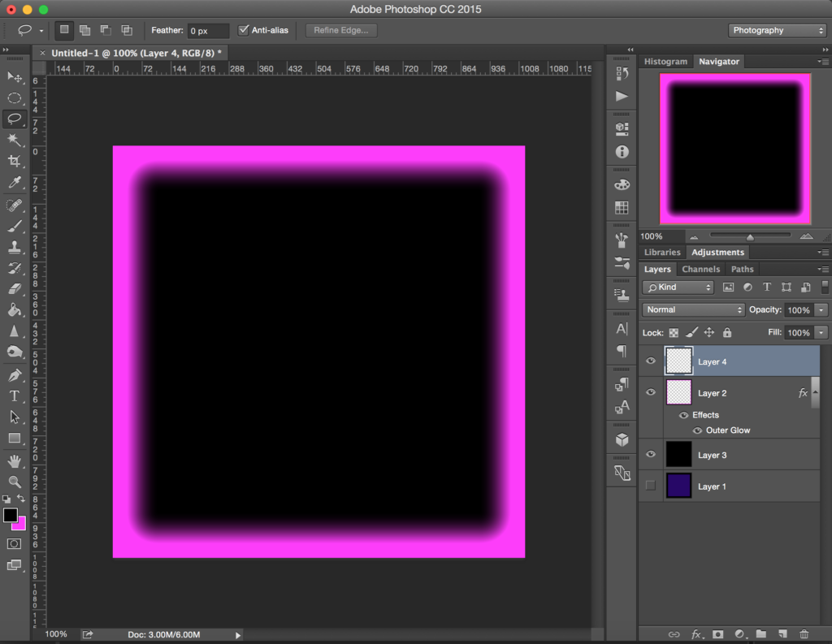Open the Character panel icon

622,329
